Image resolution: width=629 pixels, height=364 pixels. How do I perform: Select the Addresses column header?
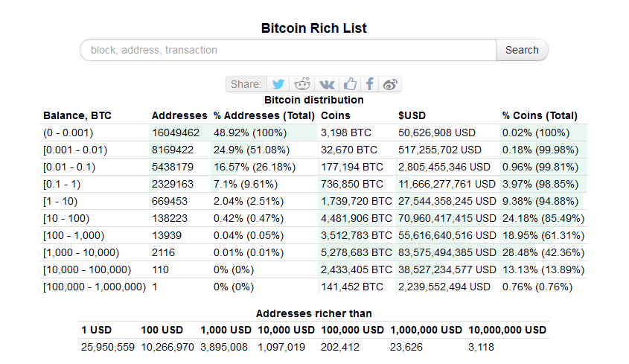179,115
